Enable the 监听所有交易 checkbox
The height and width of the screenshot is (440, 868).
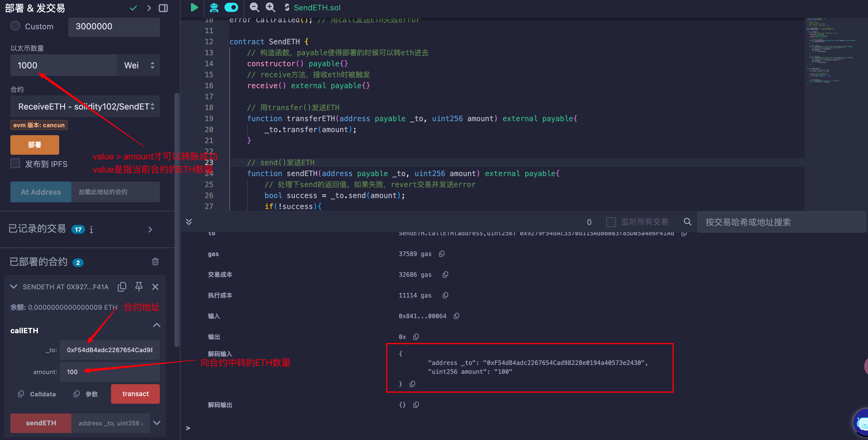coord(611,222)
